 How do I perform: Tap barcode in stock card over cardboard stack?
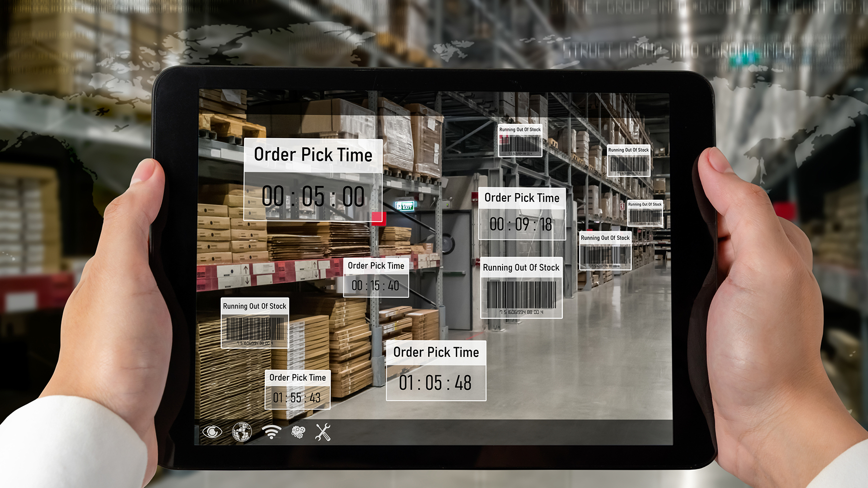(255, 330)
